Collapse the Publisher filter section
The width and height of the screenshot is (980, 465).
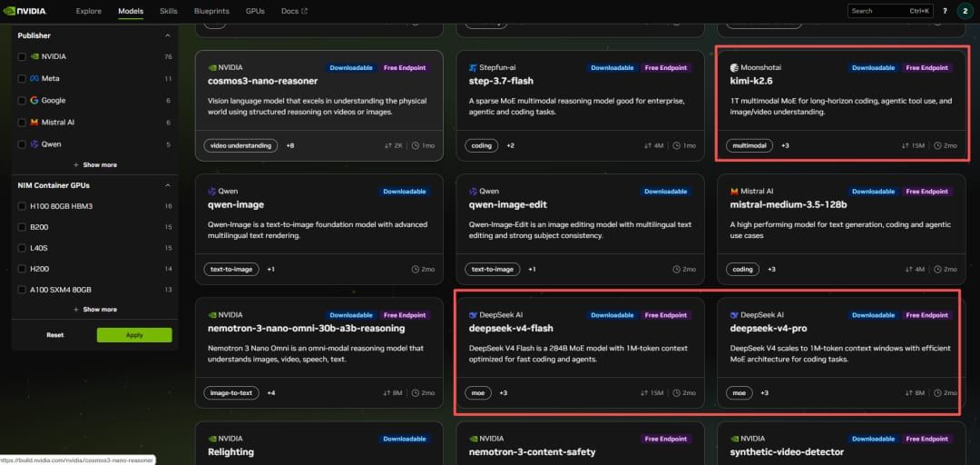click(x=168, y=35)
